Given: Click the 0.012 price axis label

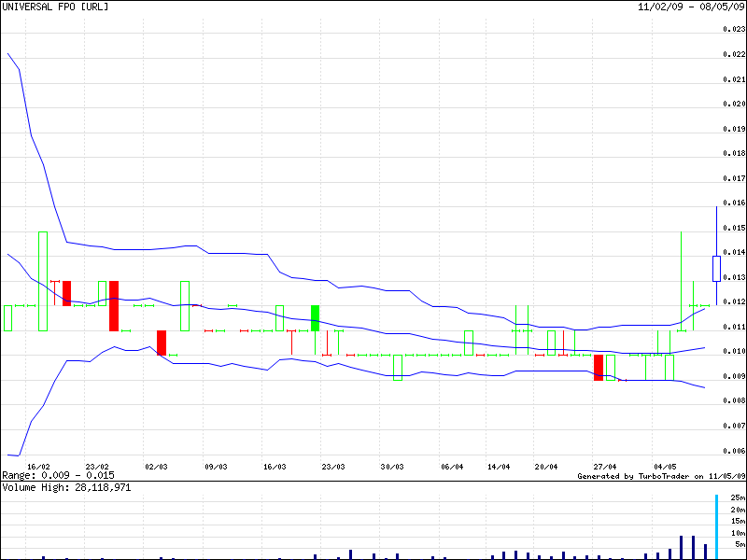Looking at the screenshot, I should pyautogui.click(x=733, y=301).
